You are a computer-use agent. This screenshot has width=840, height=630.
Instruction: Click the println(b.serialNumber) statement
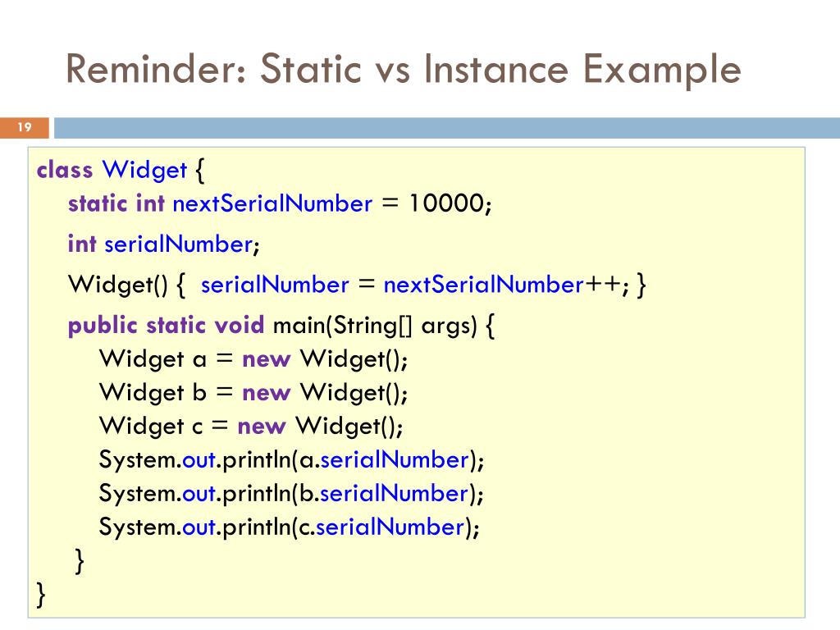pos(291,493)
